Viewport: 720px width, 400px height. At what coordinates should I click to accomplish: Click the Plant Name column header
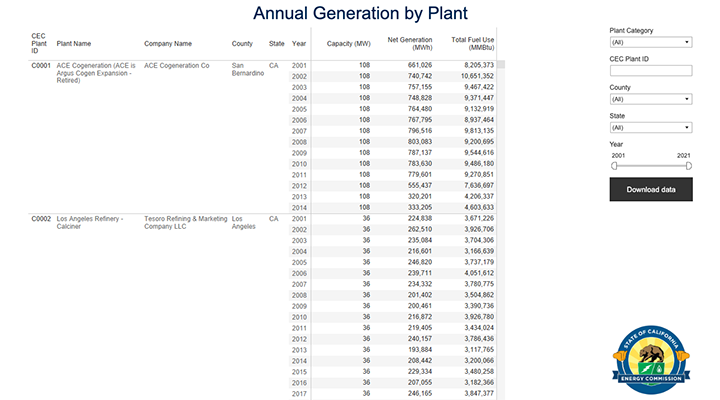pyautogui.click(x=74, y=44)
